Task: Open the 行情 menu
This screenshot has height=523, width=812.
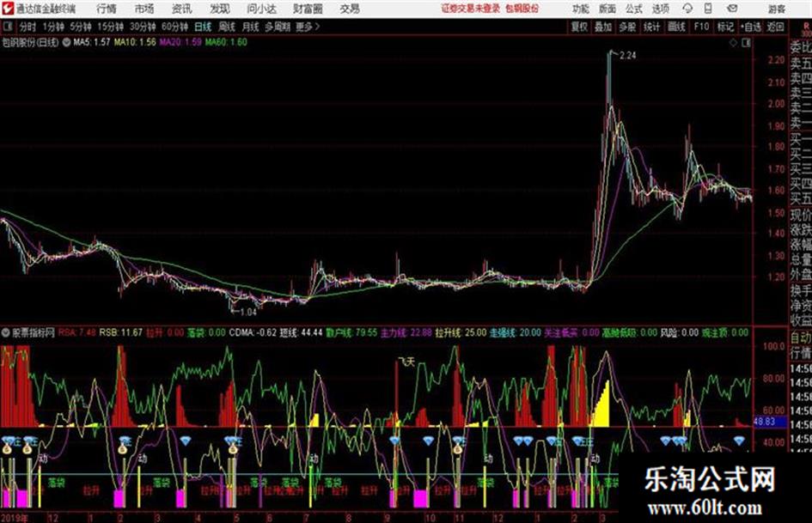Action: (x=107, y=9)
